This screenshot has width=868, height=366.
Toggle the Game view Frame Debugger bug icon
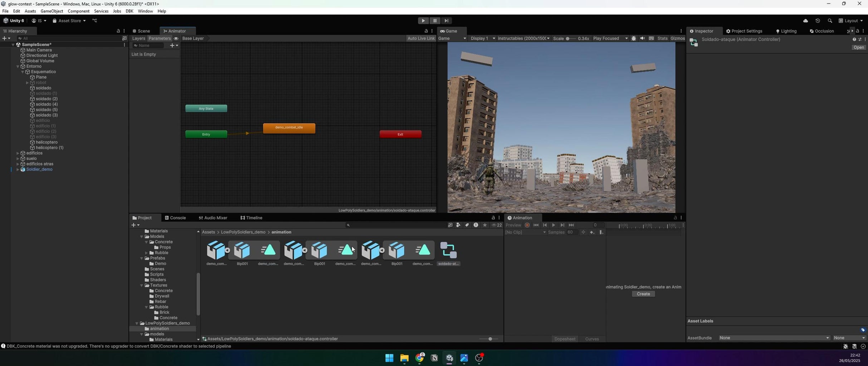634,38
